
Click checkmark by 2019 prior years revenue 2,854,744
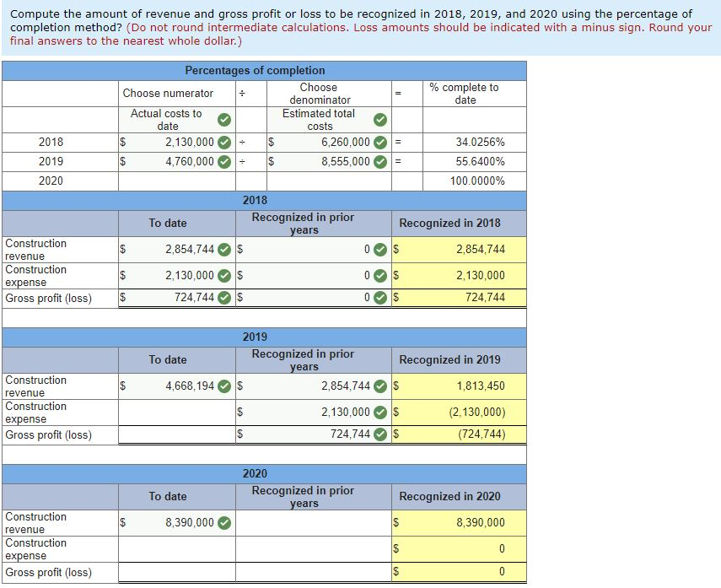(x=379, y=386)
